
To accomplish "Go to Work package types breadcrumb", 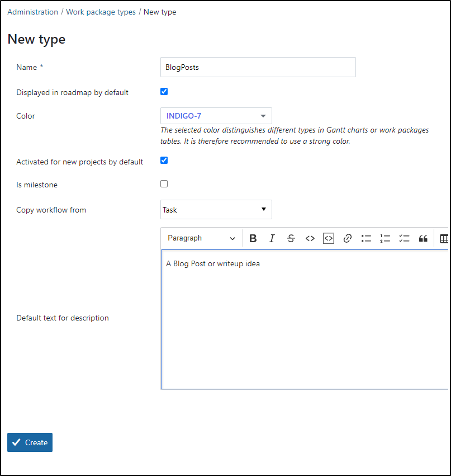I will click(x=101, y=12).
